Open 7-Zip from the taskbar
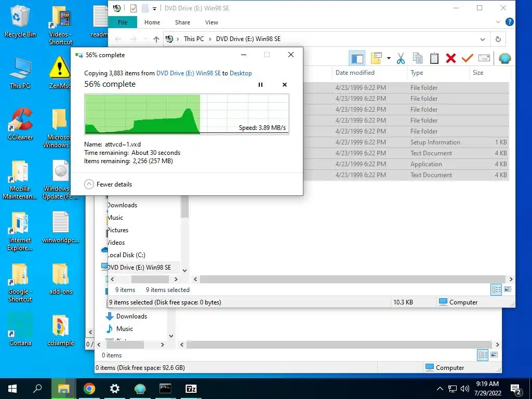This screenshot has height=399, width=532. point(191,389)
